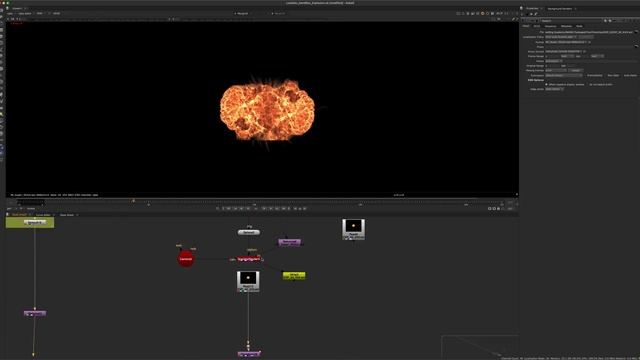
Task: Open the Read tab in node properties
Action: [x=526, y=26]
